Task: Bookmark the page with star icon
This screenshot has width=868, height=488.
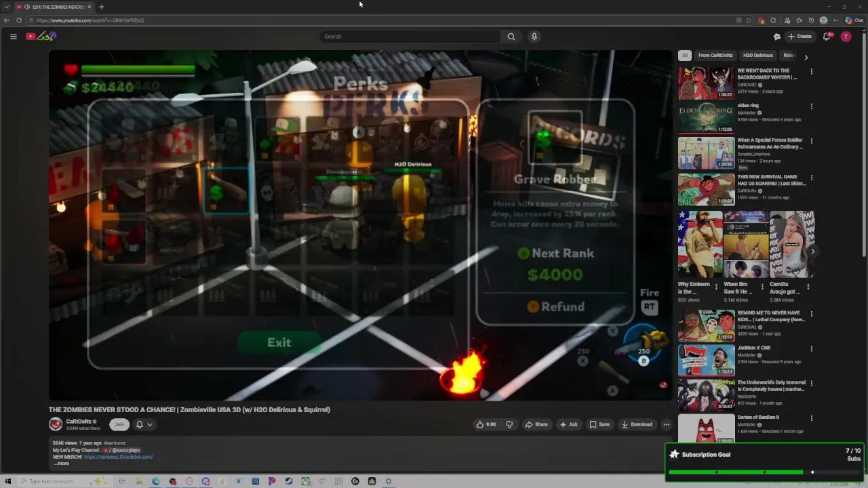Action: pos(749,20)
